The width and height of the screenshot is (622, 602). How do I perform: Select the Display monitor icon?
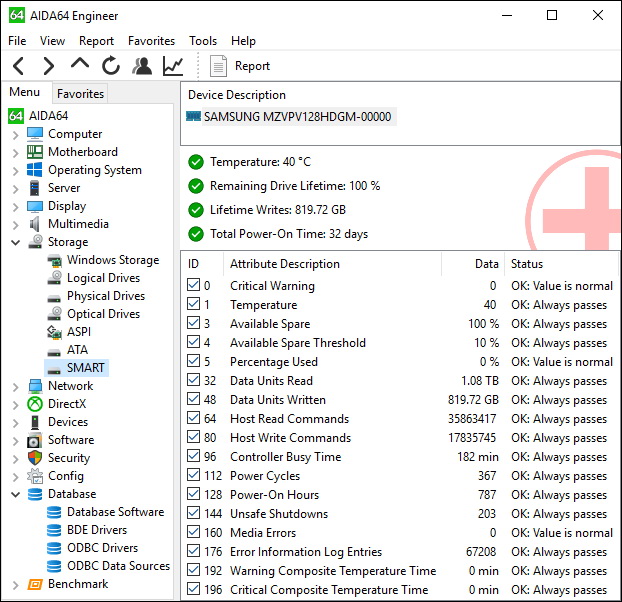click(35, 206)
